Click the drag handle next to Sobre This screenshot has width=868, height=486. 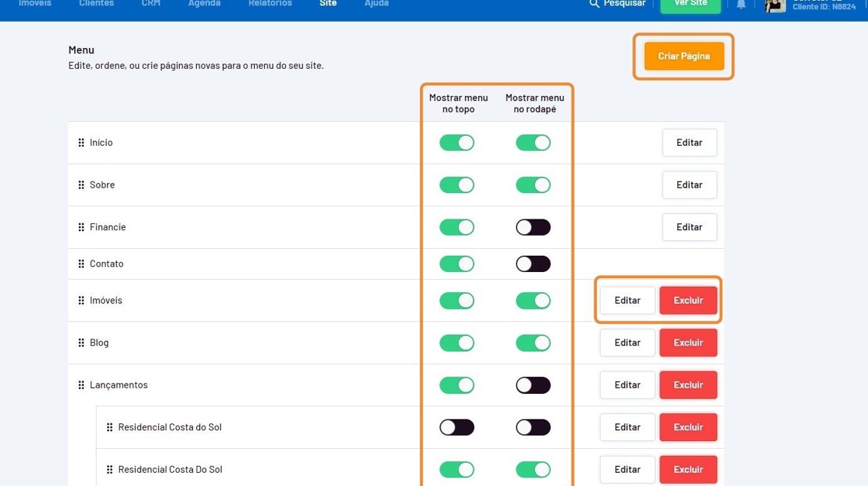pyautogui.click(x=81, y=185)
